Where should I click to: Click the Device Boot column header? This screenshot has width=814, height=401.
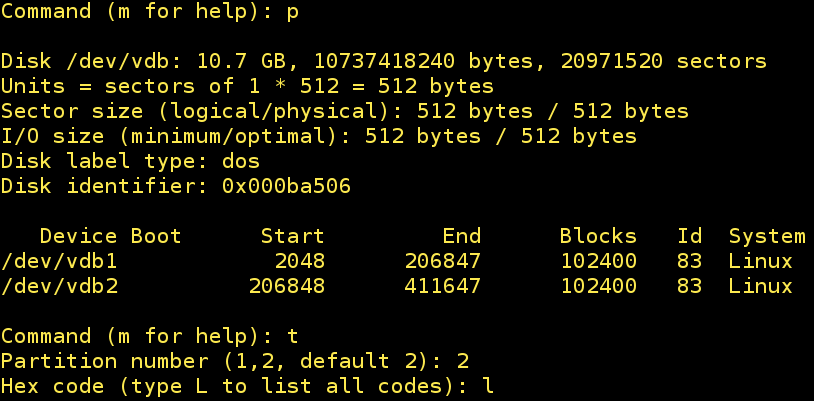pyautogui.click(x=110, y=237)
